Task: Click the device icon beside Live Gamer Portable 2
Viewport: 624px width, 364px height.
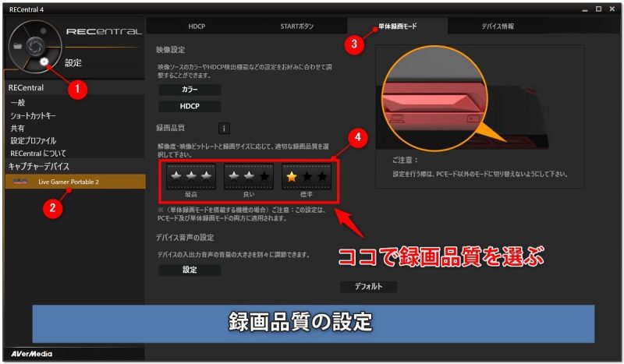Action: (x=20, y=182)
